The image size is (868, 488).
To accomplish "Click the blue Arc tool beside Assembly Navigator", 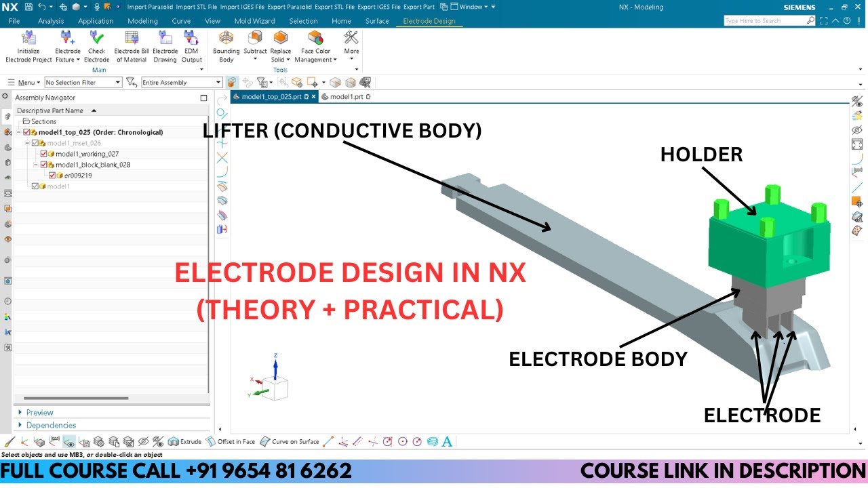I will (x=222, y=172).
